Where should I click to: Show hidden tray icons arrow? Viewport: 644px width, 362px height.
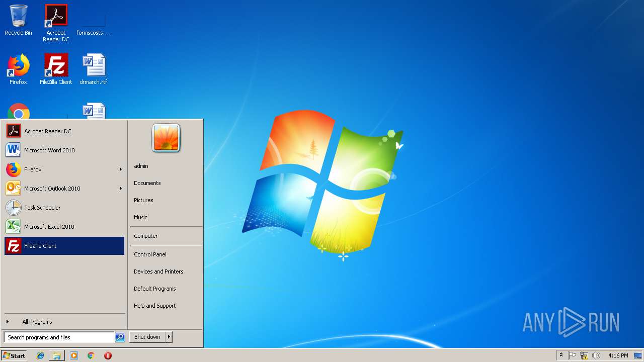point(561,355)
